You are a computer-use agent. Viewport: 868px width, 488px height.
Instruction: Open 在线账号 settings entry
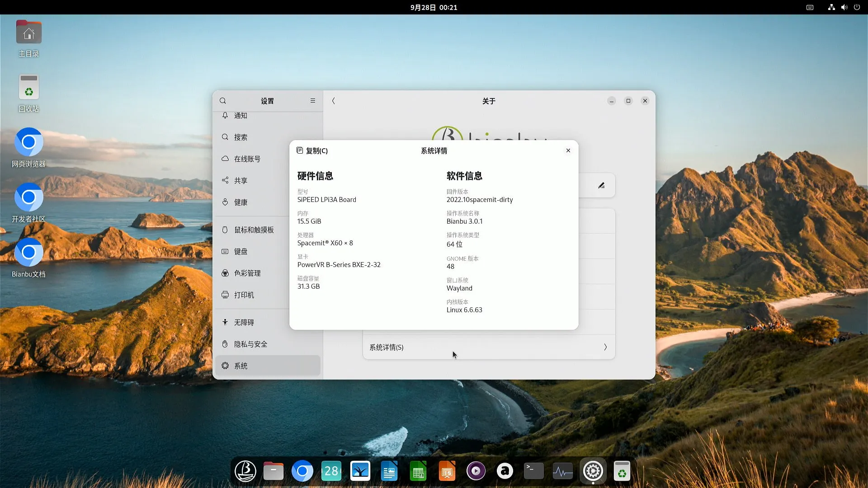pyautogui.click(x=247, y=159)
